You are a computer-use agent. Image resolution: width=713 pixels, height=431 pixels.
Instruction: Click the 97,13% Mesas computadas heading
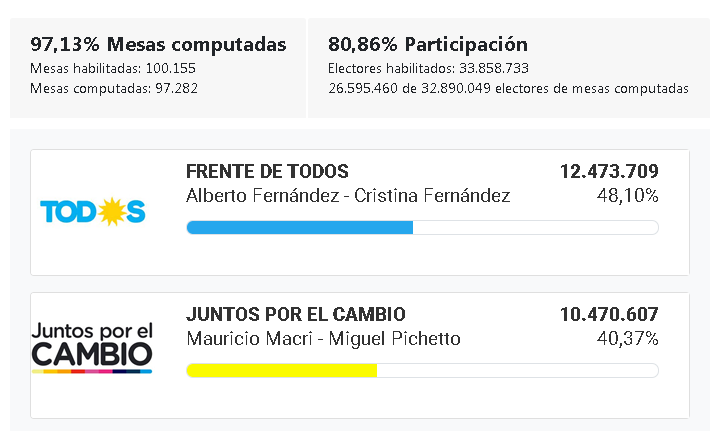coord(158,44)
